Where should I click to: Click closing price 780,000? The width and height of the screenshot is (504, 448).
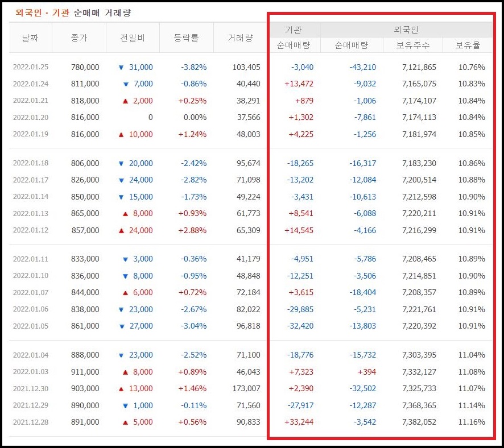click(85, 67)
